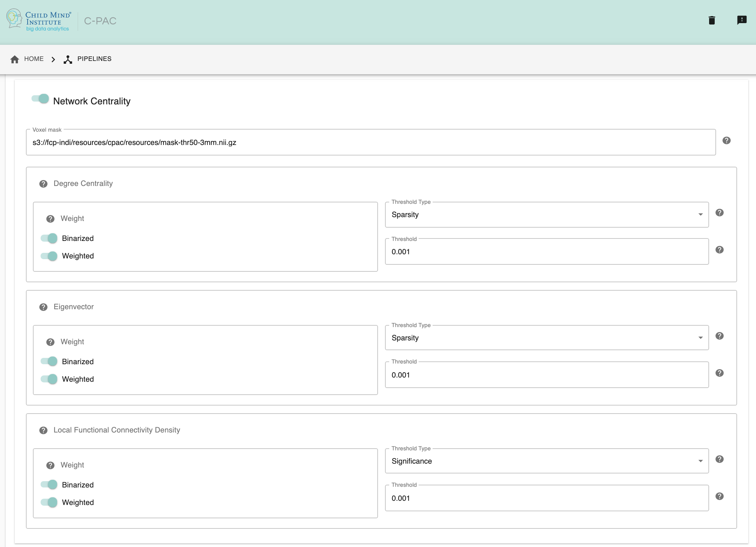Viewport: 756px width, 547px height.
Task: Click the pipelines icon in the breadcrumb
Action: (68, 59)
